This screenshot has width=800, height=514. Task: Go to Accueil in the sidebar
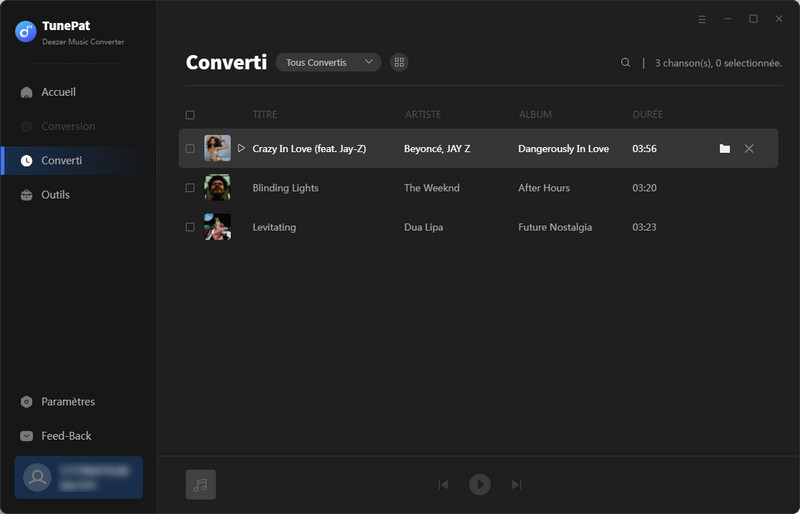click(58, 92)
